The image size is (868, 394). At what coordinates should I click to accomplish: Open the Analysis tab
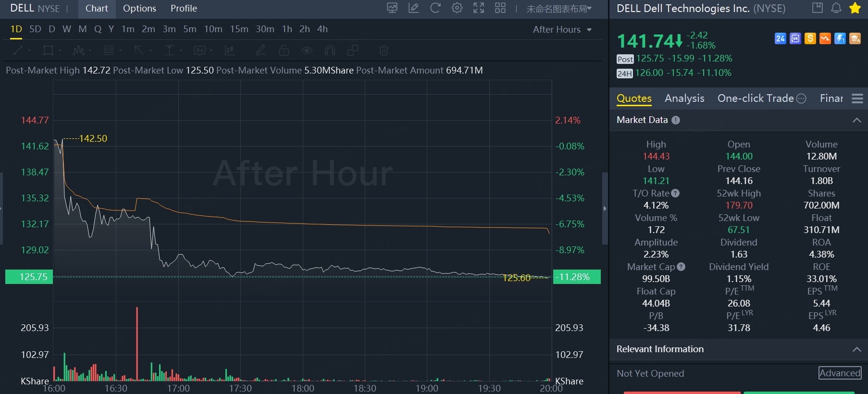(684, 98)
